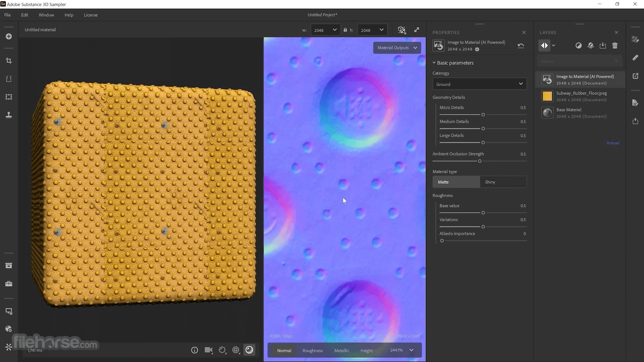Open the Edit menu

coord(24,15)
